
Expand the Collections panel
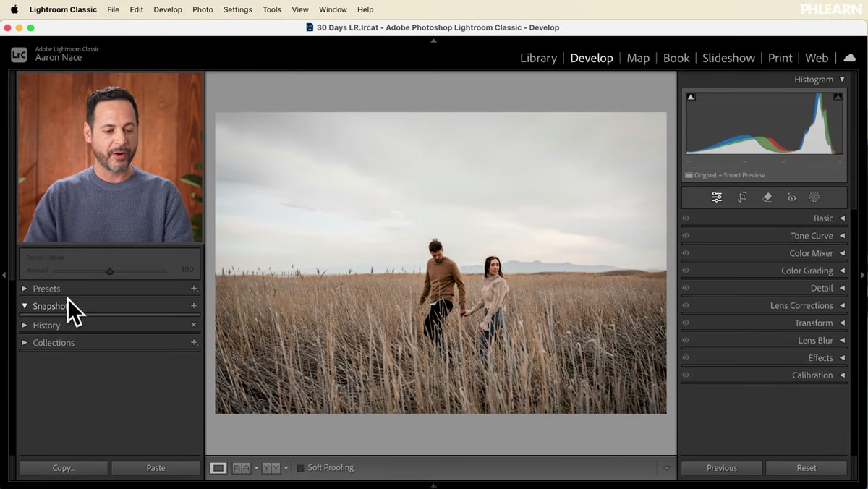25,343
